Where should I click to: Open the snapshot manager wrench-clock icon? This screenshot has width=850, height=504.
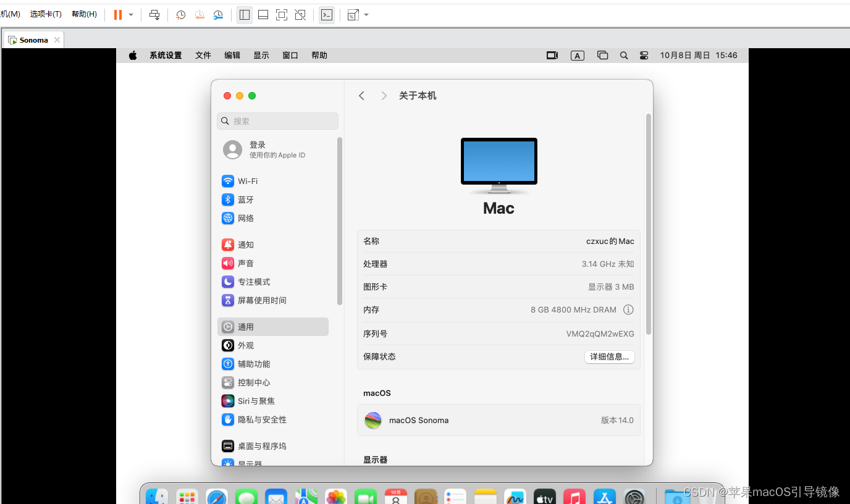coord(218,15)
